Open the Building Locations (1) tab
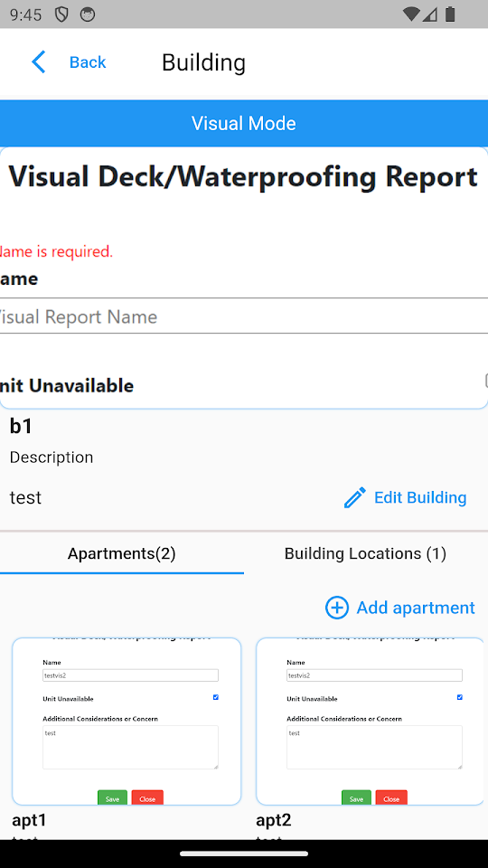The image size is (488, 868). click(365, 553)
